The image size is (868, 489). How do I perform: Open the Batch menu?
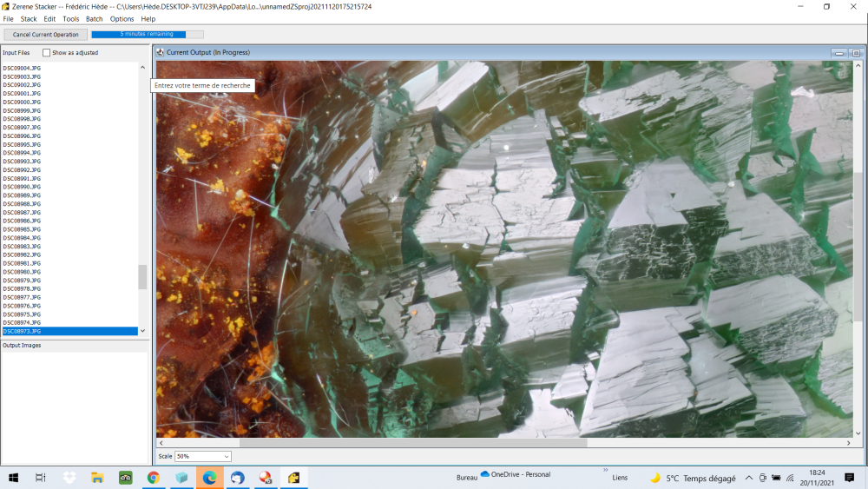point(94,18)
